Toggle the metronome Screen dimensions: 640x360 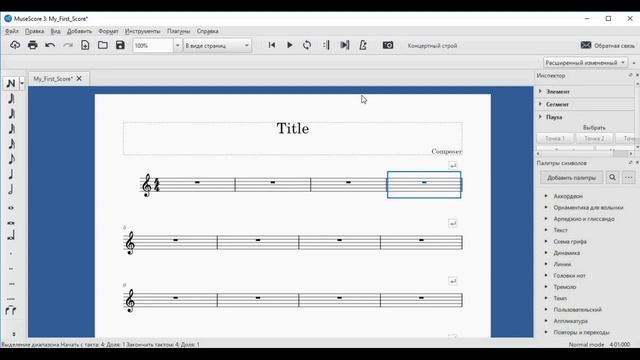tap(363, 45)
